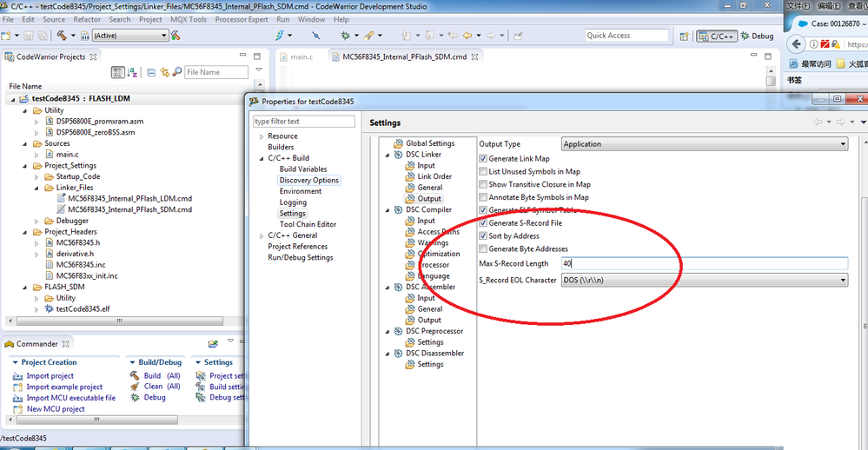Click the green bug Debug toolbar icon
This screenshot has height=450, width=868.
346,36
